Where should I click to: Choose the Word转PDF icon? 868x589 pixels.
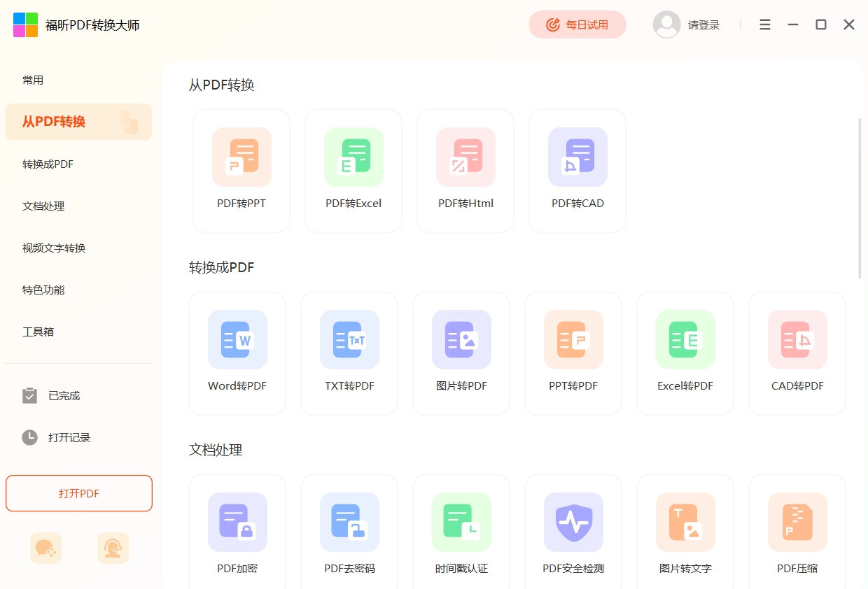237,340
